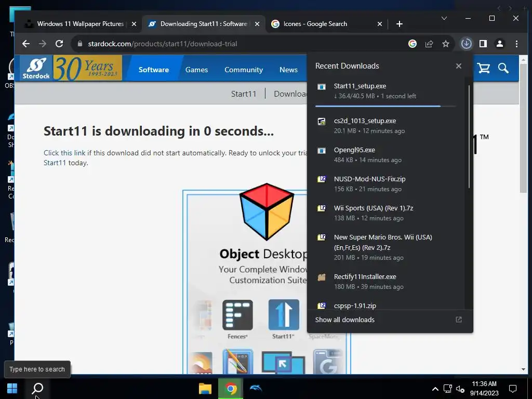532x399 pixels.
Task: Click the network tray icon
Action: [x=447, y=389]
